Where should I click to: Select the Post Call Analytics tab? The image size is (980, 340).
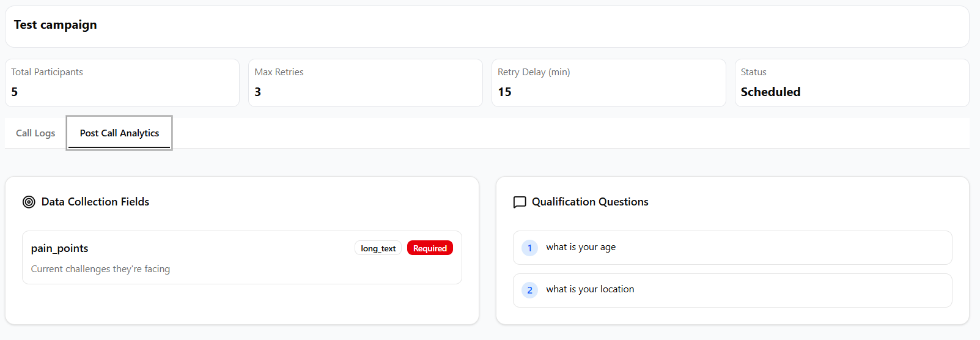tap(119, 133)
